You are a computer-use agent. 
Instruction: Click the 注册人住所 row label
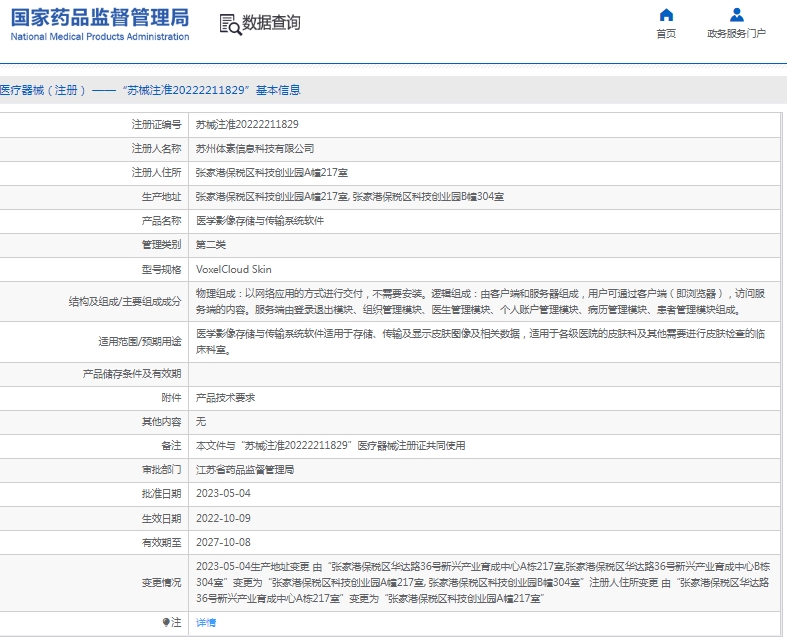[156, 173]
